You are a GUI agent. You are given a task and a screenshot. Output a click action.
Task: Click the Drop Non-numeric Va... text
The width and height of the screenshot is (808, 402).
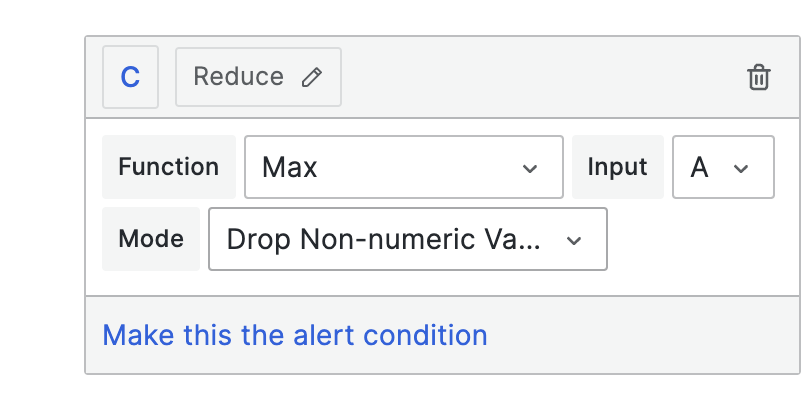[x=384, y=240]
